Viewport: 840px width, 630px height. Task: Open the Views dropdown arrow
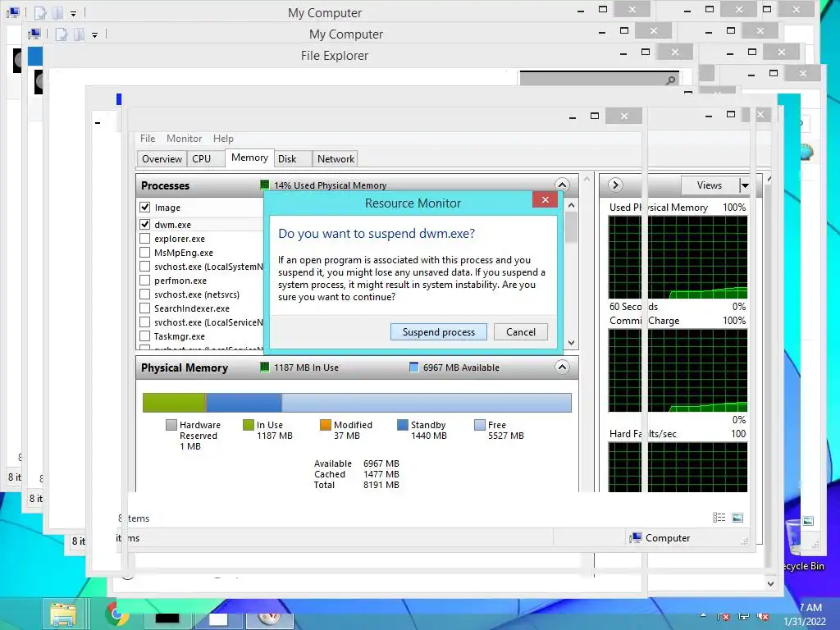(x=744, y=185)
